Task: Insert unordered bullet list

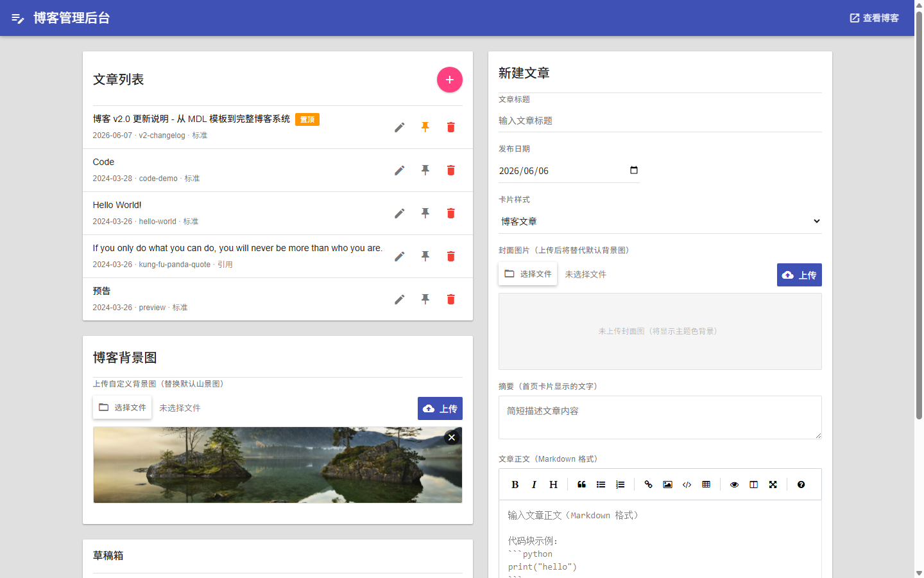Action: pyautogui.click(x=601, y=485)
